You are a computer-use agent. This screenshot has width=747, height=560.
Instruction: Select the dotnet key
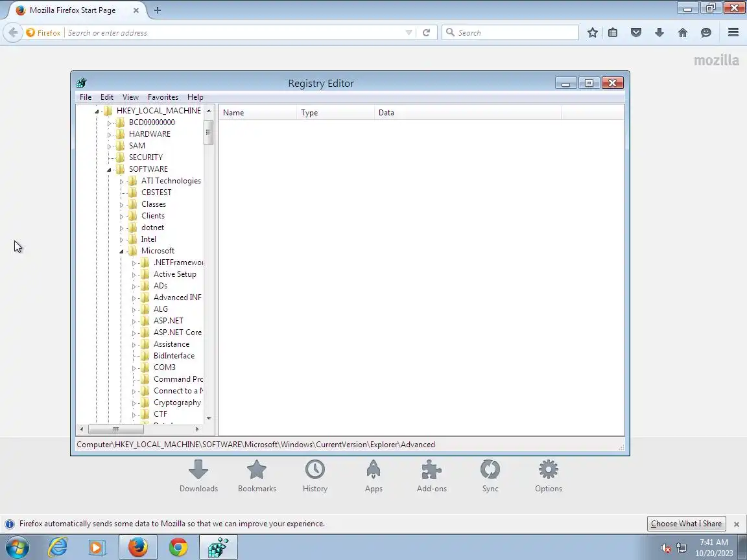click(x=152, y=227)
